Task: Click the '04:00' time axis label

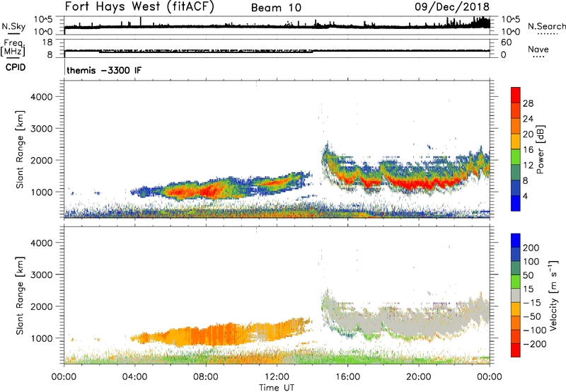Action: 135,377
